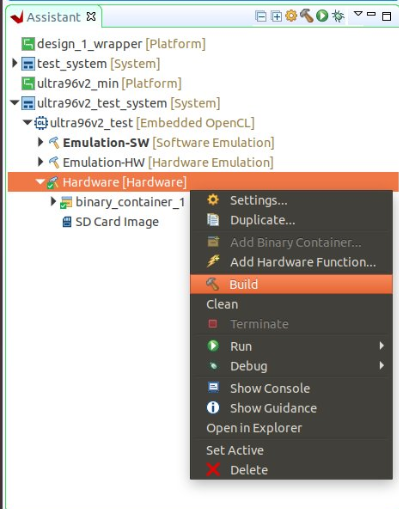Maximize the Assistant view

[x=387, y=16]
